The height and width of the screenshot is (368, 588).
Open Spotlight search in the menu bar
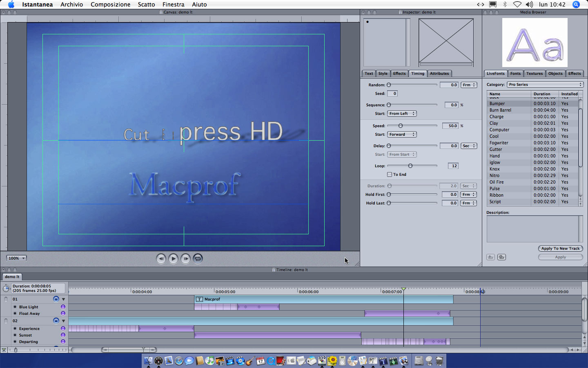pyautogui.click(x=576, y=4)
